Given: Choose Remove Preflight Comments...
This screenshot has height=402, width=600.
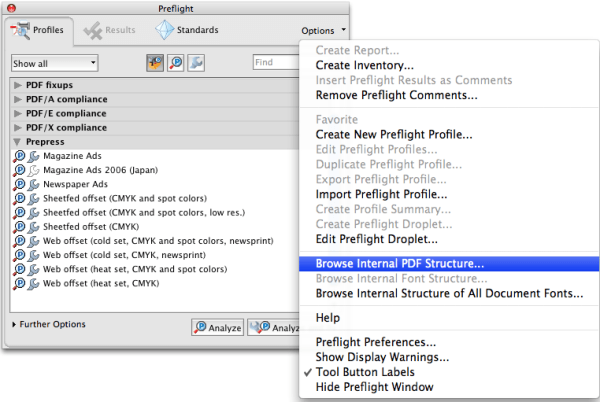Looking at the screenshot, I should (x=396, y=95).
